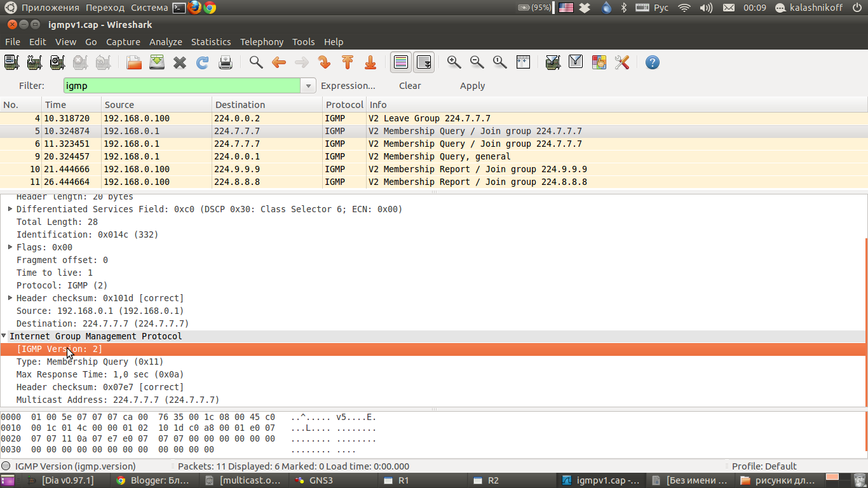The width and height of the screenshot is (868, 488).
Task: Click the Find packet magnifier icon
Action: 256,62
